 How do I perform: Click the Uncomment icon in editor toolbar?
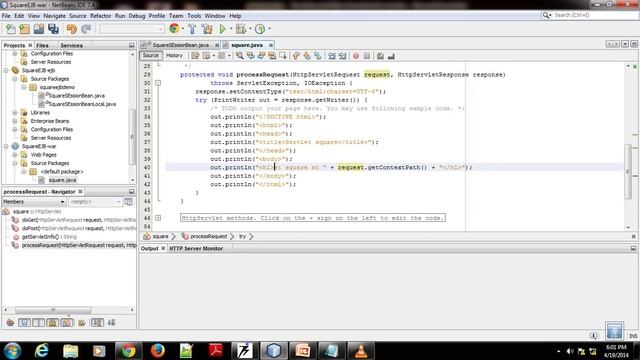point(391,56)
